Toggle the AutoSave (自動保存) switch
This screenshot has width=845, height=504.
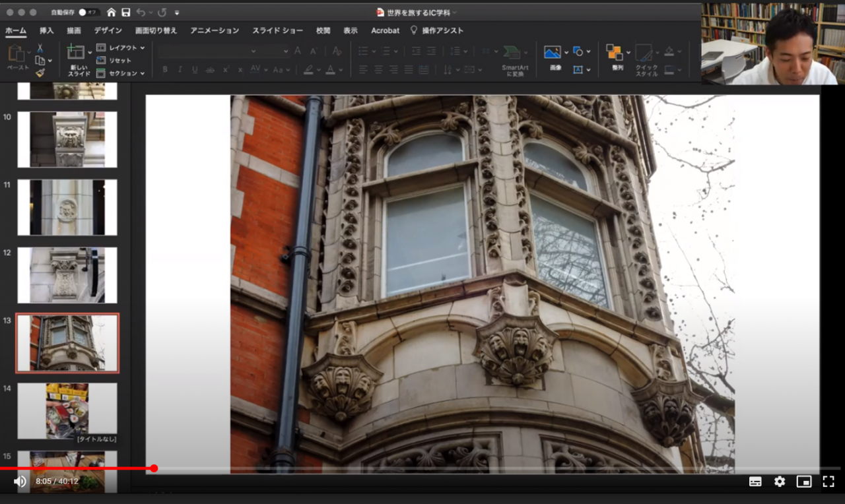[x=88, y=13]
